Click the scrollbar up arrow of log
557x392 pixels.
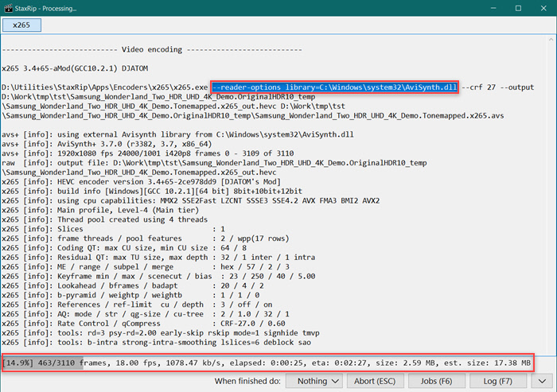pos(551,40)
